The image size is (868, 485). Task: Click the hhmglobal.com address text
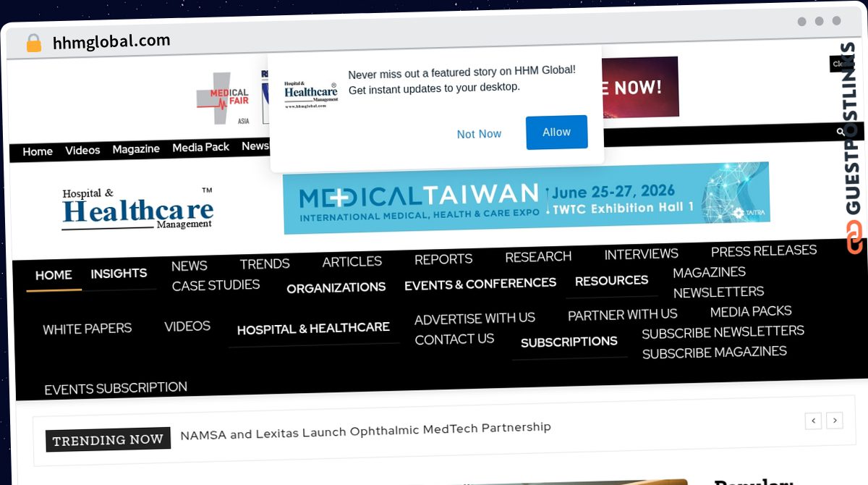111,42
